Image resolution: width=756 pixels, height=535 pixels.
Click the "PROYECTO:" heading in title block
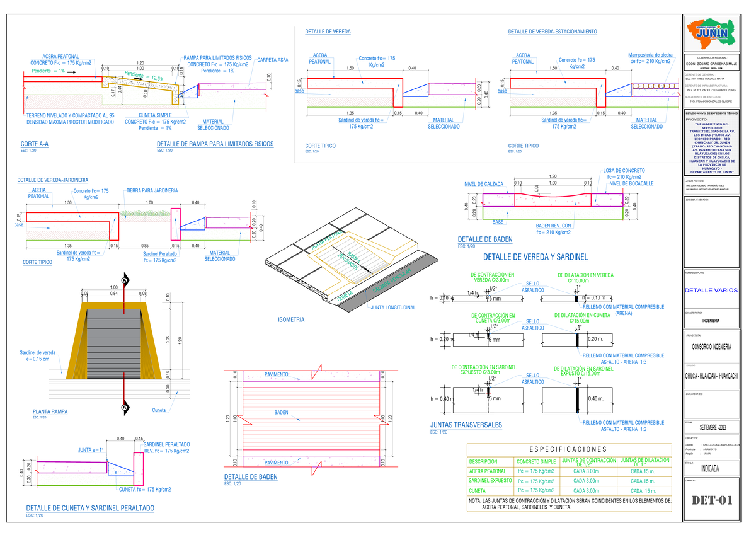click(x=696, y=118)
